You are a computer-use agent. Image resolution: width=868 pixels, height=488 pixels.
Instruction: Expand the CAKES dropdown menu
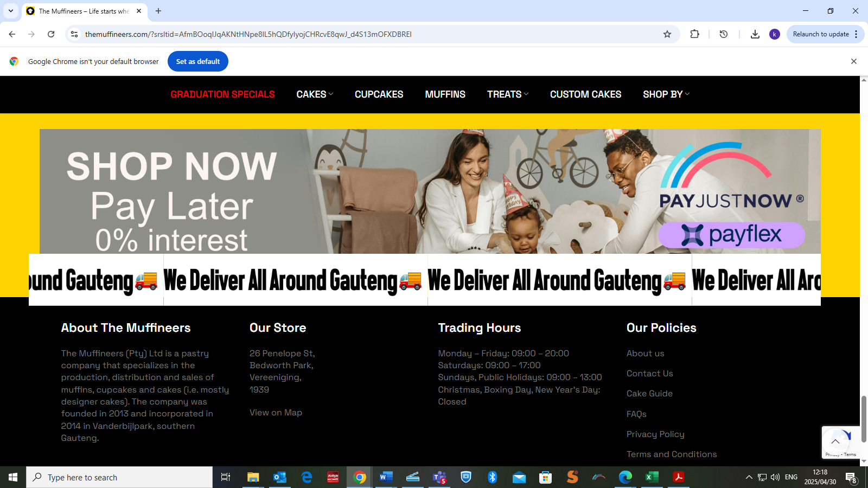pos(315,94)
